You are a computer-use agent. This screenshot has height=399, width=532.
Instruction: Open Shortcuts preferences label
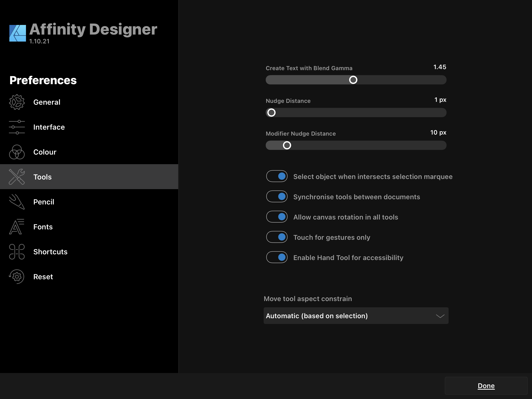click(x=50, y=252)
